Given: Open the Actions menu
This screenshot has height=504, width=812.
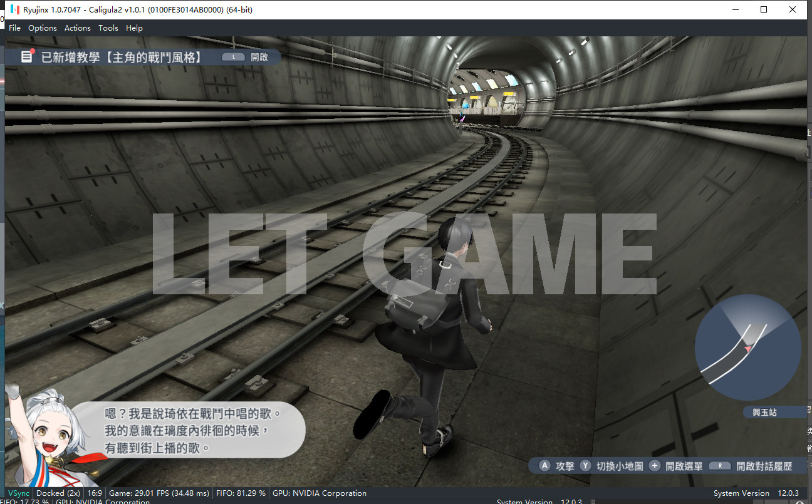Looking at the screenshot, I should [x=77, y=28].
